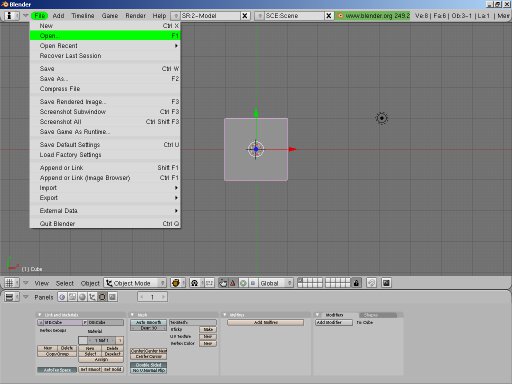Click New in the UV Texture row

[x=208, y=336]
